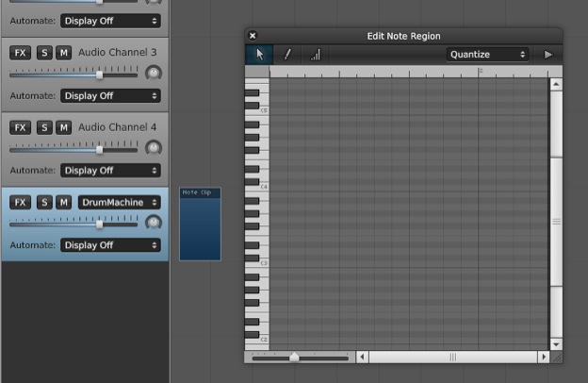Open Automate dropdown for Audio Channel 4
Screen dimensions: 588x383
tap(110, 171)
